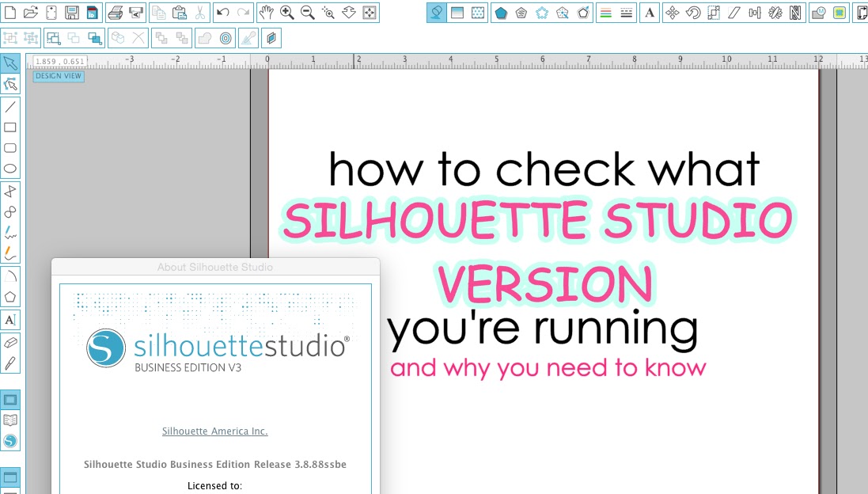Click the cursor coordinates readout
Viewport: 868px width, 494px height.
click(60, 62)
